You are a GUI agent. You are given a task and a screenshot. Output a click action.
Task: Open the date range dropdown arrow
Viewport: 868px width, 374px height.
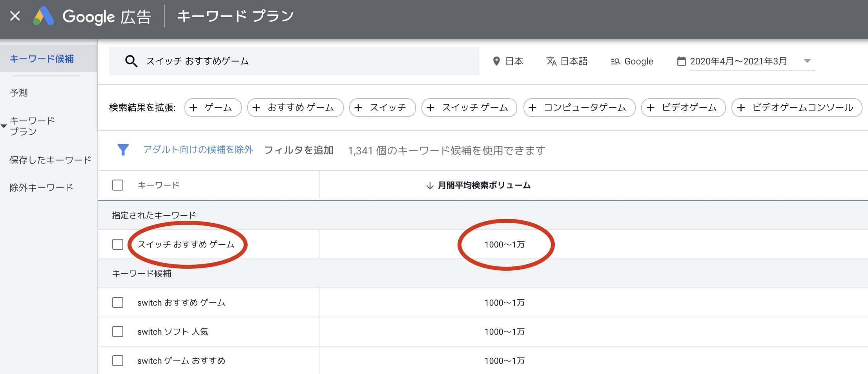[807, 61]
